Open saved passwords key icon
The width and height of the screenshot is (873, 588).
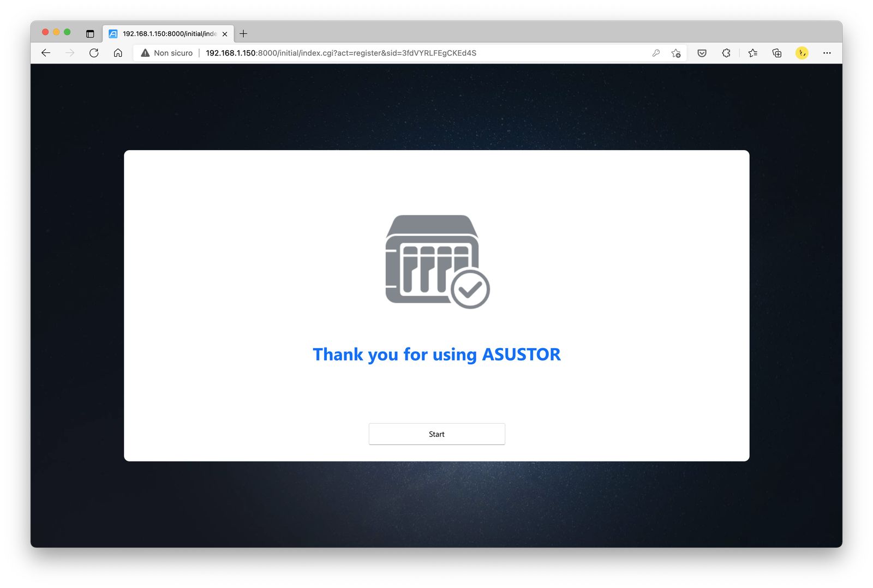point(656,53)
